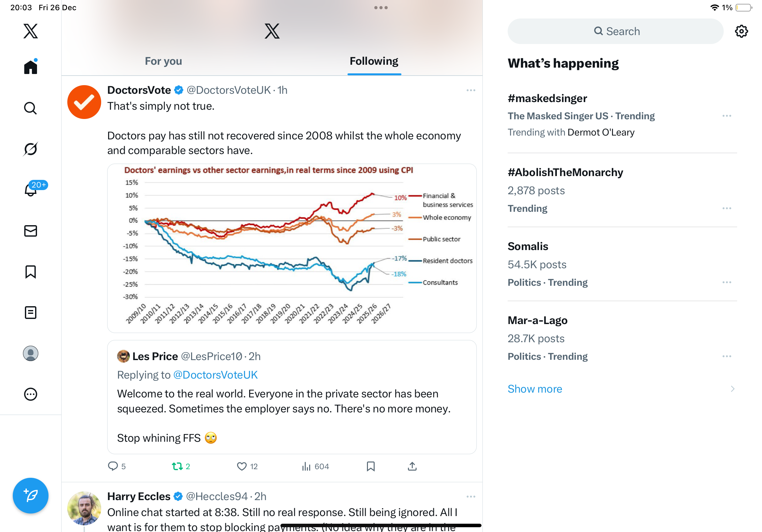
Task: Open Messages envelope icon
Action: click(31, 231)
